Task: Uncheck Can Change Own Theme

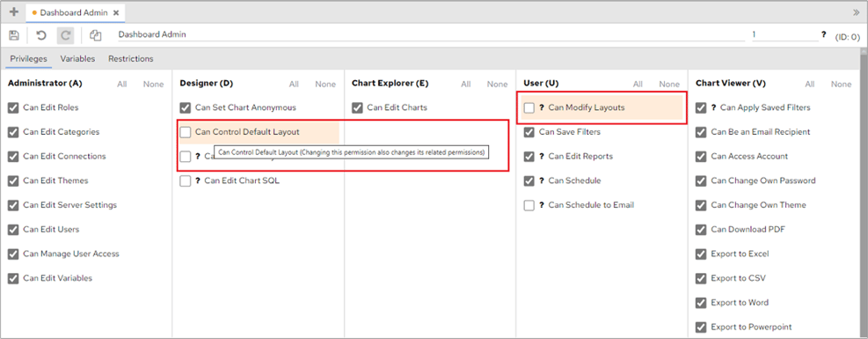Action: (x=702, y=205)
